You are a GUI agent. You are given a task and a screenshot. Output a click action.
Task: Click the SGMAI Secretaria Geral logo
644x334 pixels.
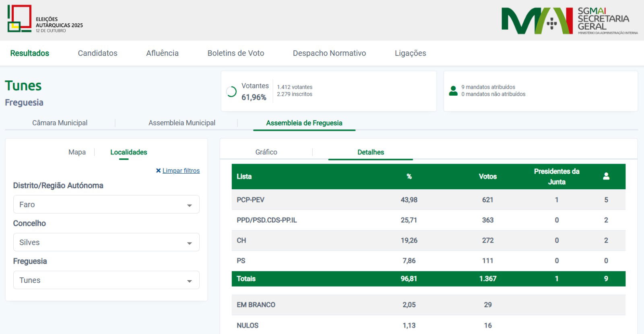[x=569, y=21]
